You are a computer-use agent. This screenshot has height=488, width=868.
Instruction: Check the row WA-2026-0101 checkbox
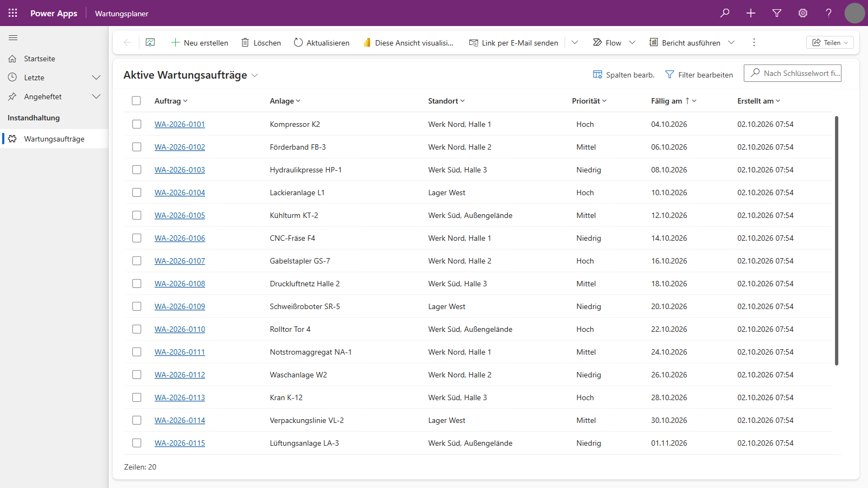137,124
